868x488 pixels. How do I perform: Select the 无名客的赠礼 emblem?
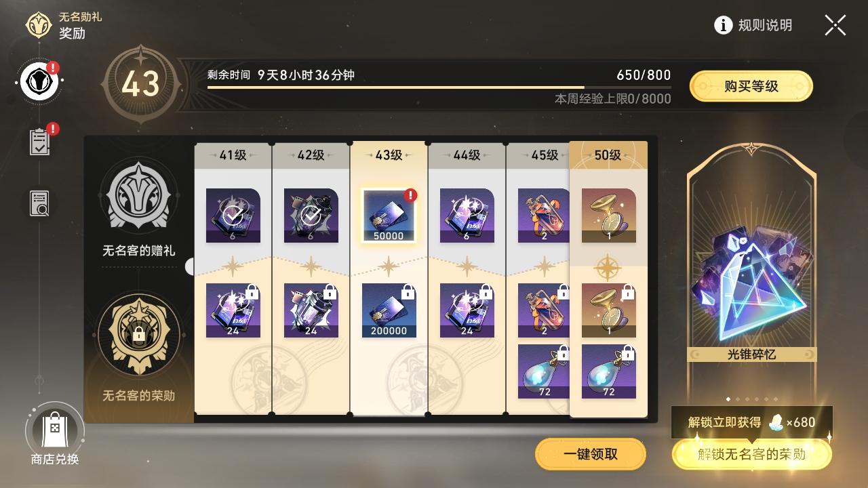138,197
